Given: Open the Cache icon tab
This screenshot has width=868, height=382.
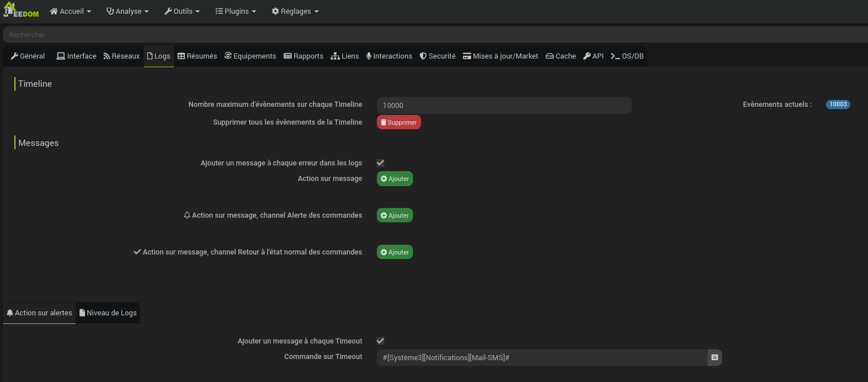Looking at the screenshot, I should (x=561, y=56).
